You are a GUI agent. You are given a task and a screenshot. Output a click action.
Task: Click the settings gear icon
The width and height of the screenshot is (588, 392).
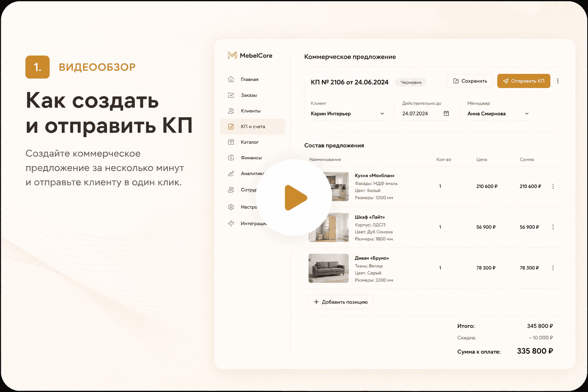coord(231,207)
